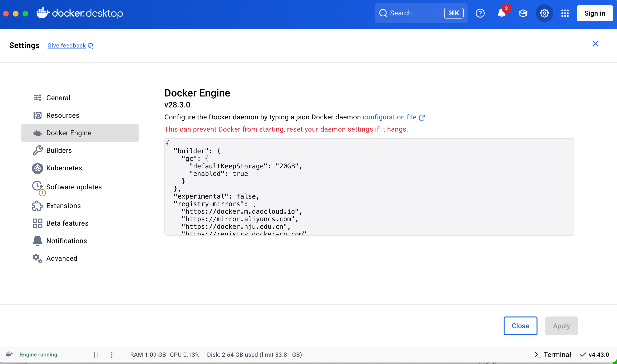Click the "builder": { line
Screen dimensions: 617x364
[197, 151]
